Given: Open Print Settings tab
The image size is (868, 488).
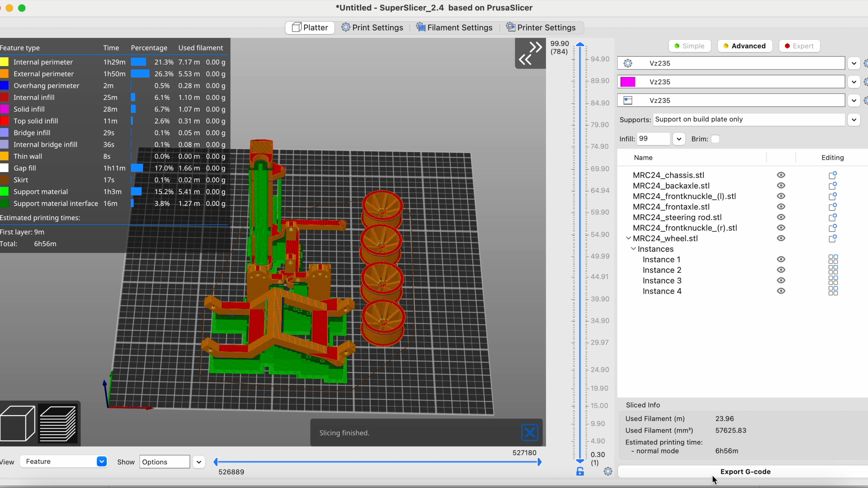Looking at the screenshot, I should click(x=372, y=28).
